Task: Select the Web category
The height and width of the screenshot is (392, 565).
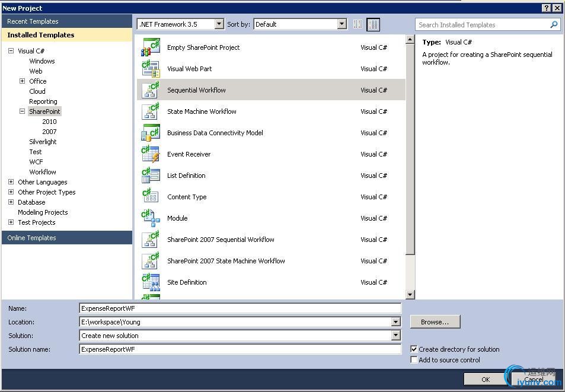Action: [x=36, y=71]
